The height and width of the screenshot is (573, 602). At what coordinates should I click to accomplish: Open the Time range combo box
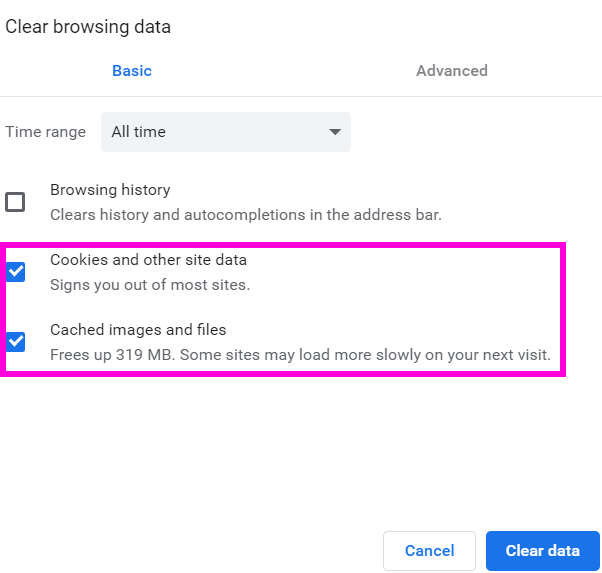point(226,132)
